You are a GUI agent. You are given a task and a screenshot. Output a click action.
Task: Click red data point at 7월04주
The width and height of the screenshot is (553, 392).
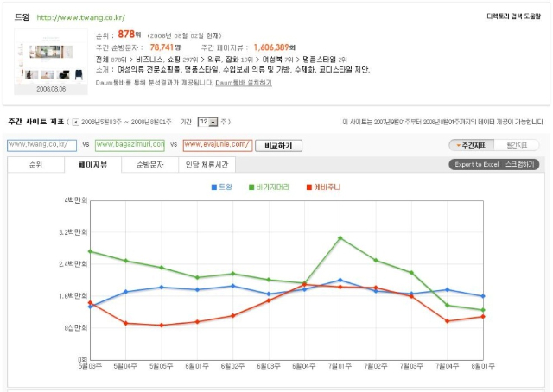[x=448, y=321]
